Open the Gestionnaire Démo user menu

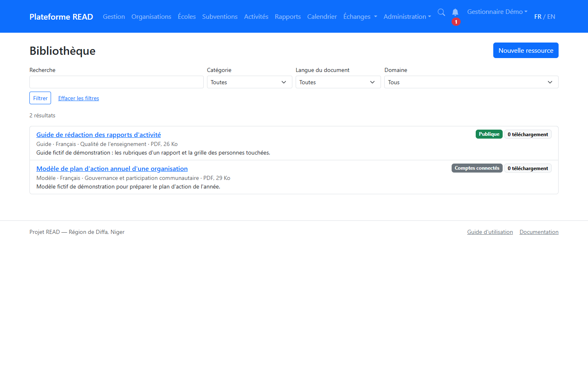(x=497, y=12)
